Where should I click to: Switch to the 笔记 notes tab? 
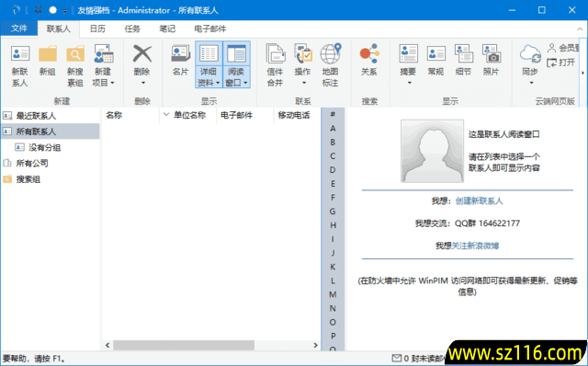167,29
